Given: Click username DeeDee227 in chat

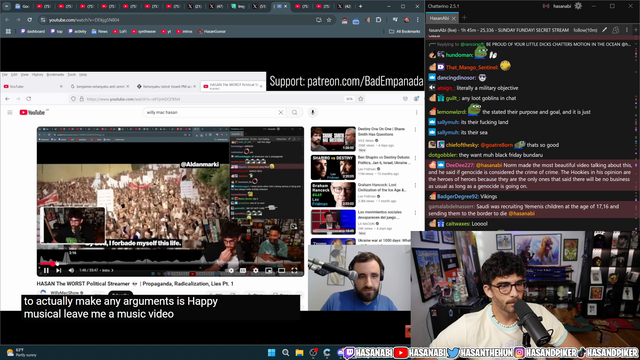Looking at the screenshot, I should [x=460, y=165].
